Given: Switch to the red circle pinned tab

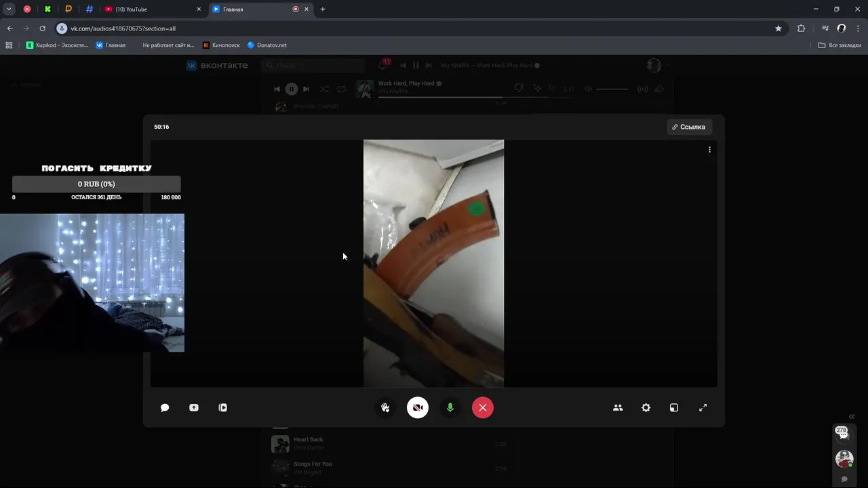Looking at the screenshot, I should (x=27, y=9).
